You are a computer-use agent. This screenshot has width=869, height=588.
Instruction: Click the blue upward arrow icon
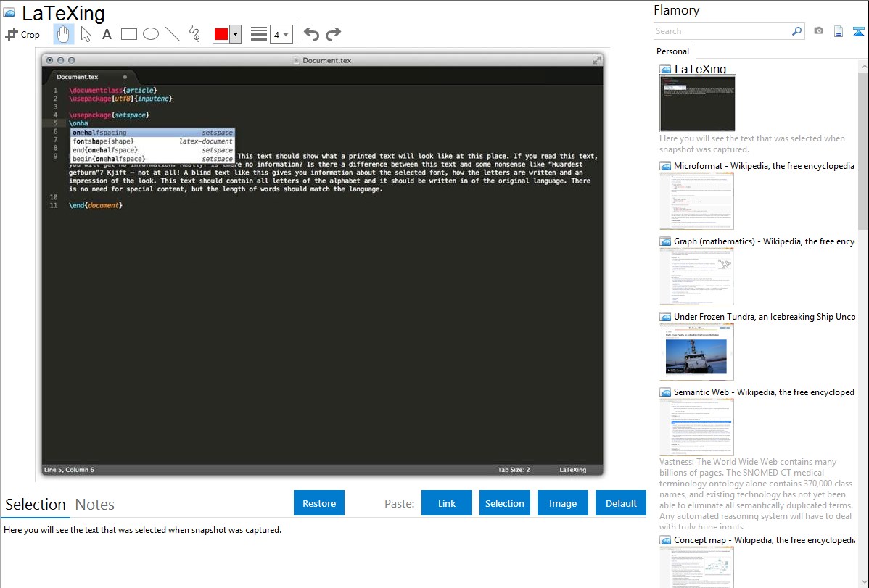click(858, 31)
